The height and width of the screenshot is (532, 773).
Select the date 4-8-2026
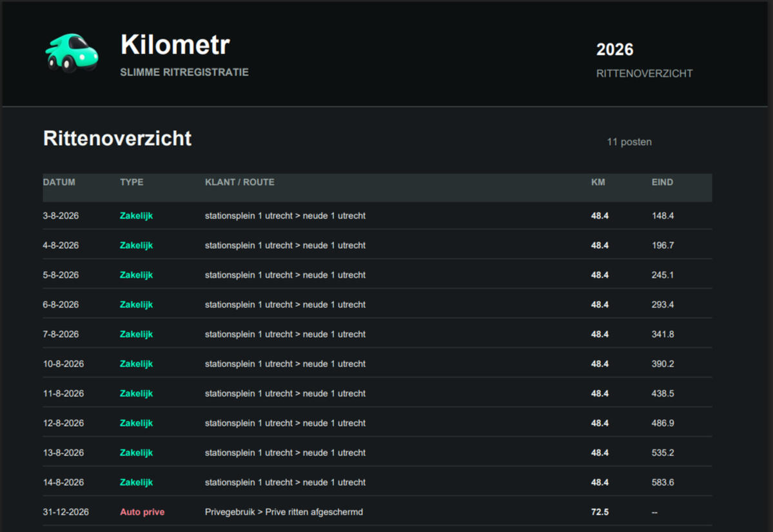pos(61,245)
